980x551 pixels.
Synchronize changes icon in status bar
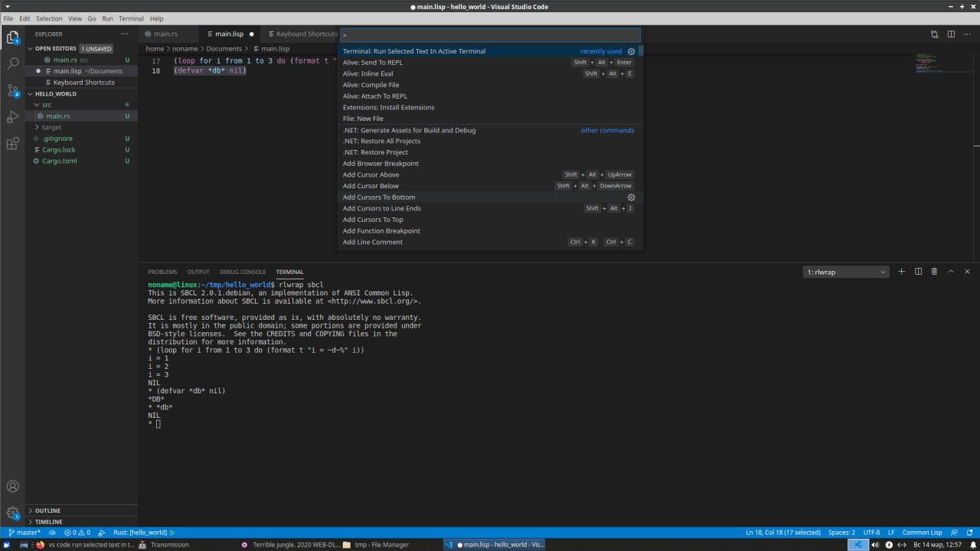[52, 533]
